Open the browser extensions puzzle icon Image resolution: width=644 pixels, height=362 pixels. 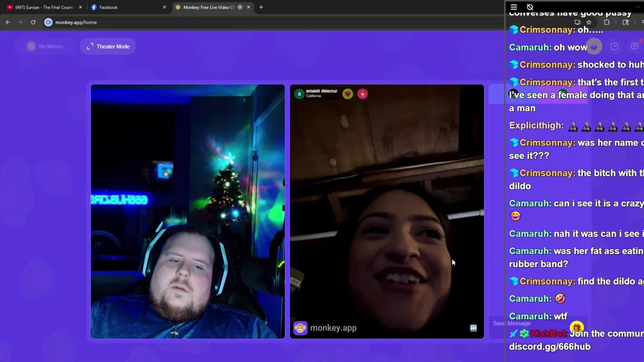coord(607,22)
